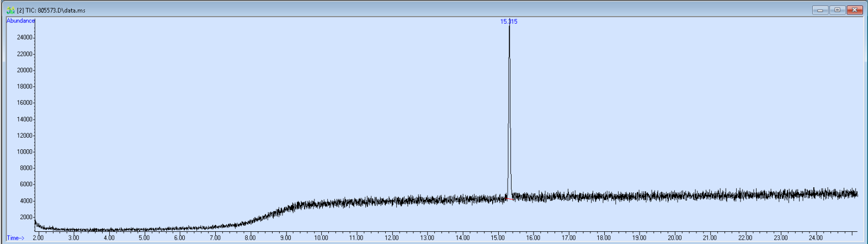Select the peak label 15.315
This screenshot has width=868, height=244.
[509, 21]
